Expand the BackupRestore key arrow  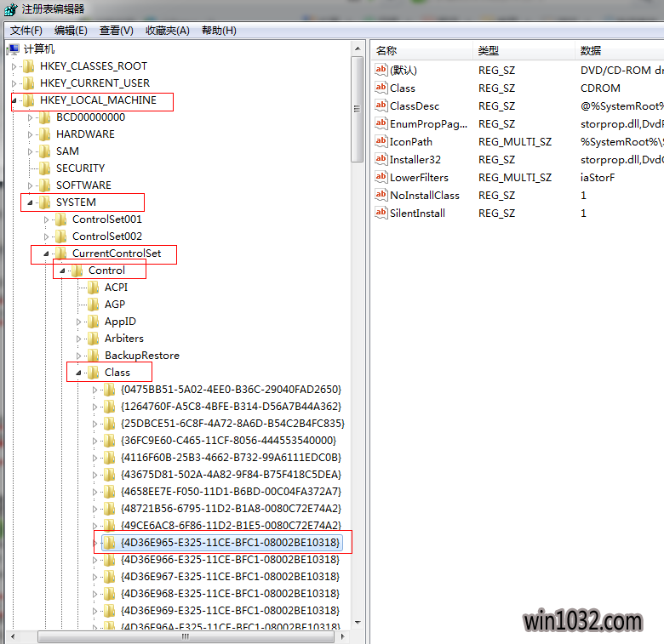point(79,356)
